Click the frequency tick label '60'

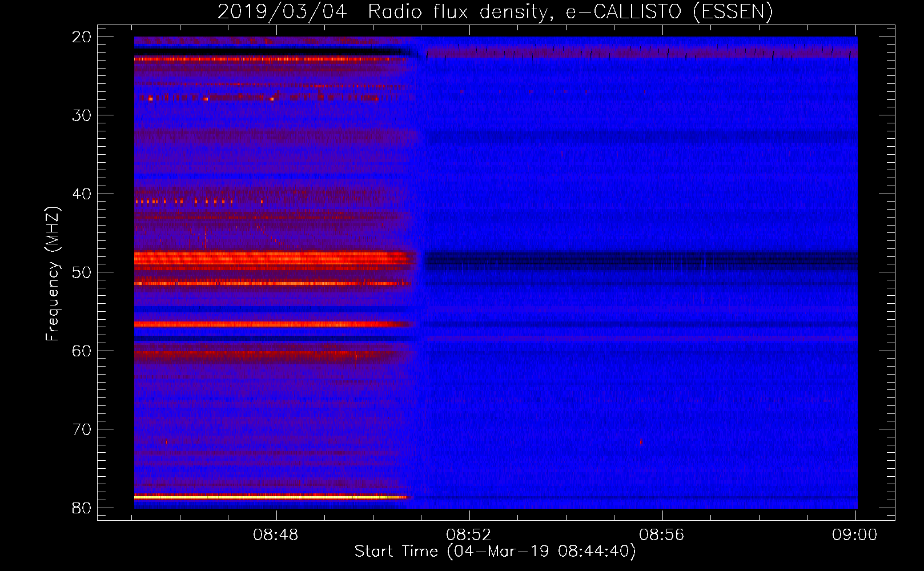click(x=82, y=351)
